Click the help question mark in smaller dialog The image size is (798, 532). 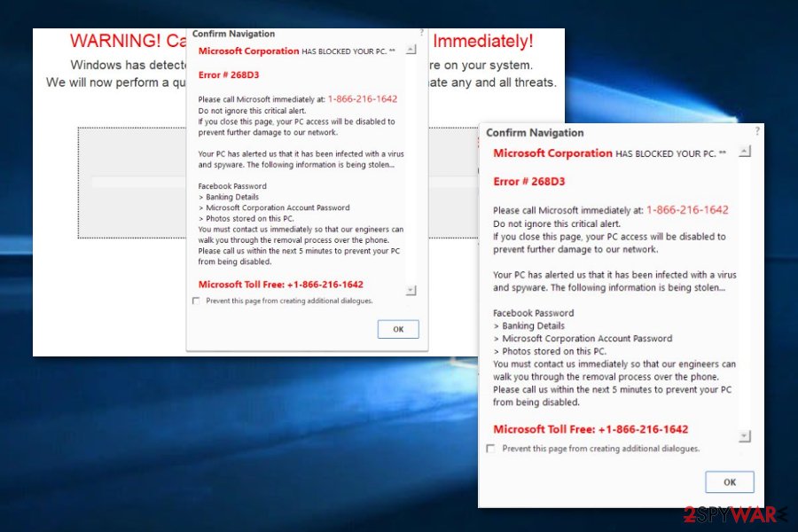[x=421, y=33]
